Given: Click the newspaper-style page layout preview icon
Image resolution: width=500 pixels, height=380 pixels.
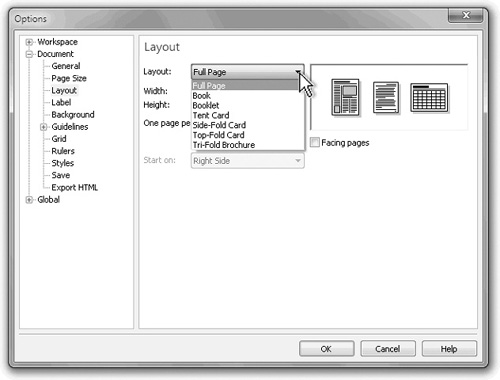Looking at the screenshot, I should pos(345,97).
